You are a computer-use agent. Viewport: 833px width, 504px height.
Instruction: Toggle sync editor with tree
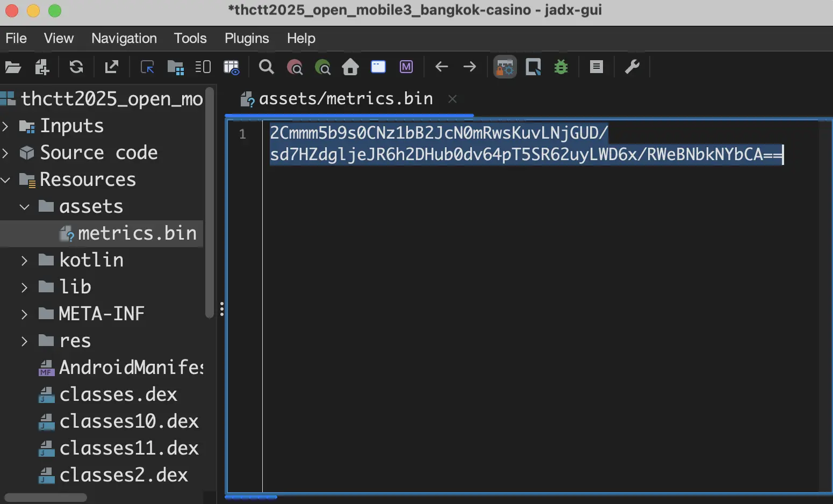146,67
